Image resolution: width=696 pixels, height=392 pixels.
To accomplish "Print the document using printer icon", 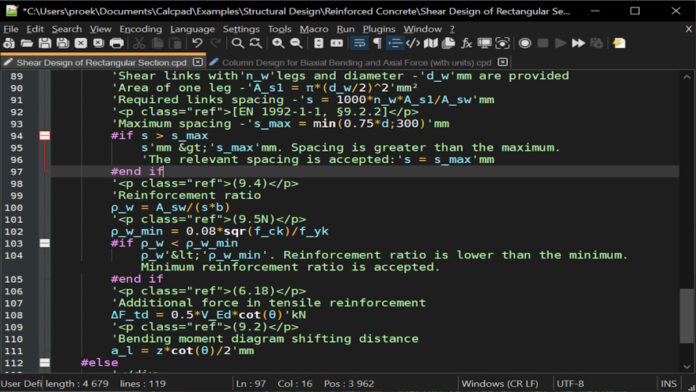I will pos(116,43).
